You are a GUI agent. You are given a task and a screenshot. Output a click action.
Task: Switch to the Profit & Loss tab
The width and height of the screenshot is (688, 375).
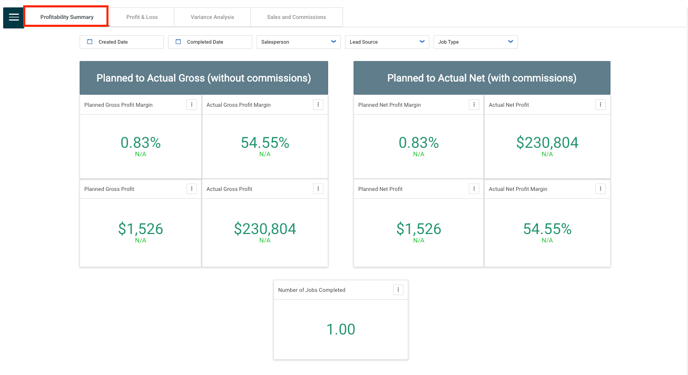[x=142, y=17]
